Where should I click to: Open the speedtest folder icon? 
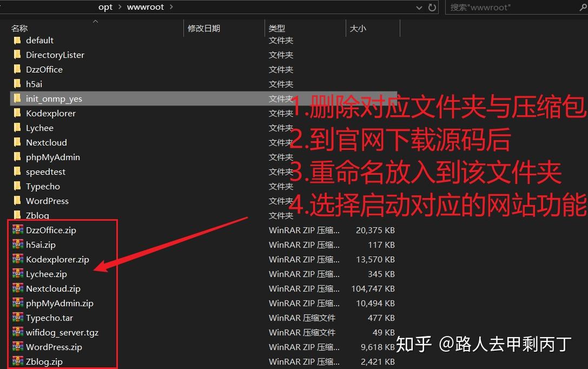17,172
